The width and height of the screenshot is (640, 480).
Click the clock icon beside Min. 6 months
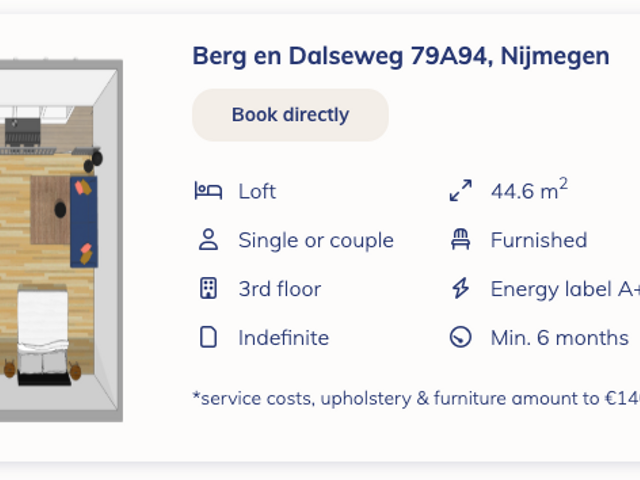coord(460,338)
